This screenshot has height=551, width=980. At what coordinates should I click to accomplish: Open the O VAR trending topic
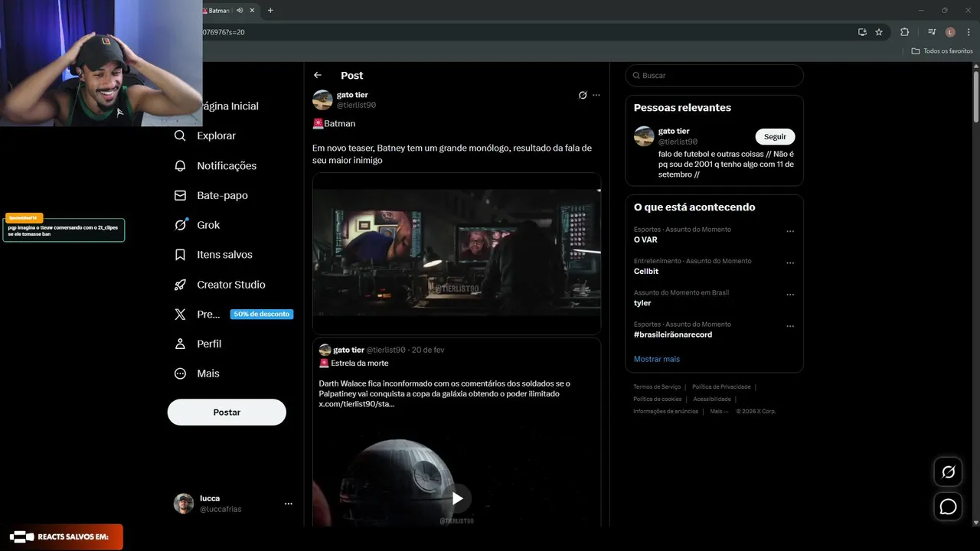point(645,240)
